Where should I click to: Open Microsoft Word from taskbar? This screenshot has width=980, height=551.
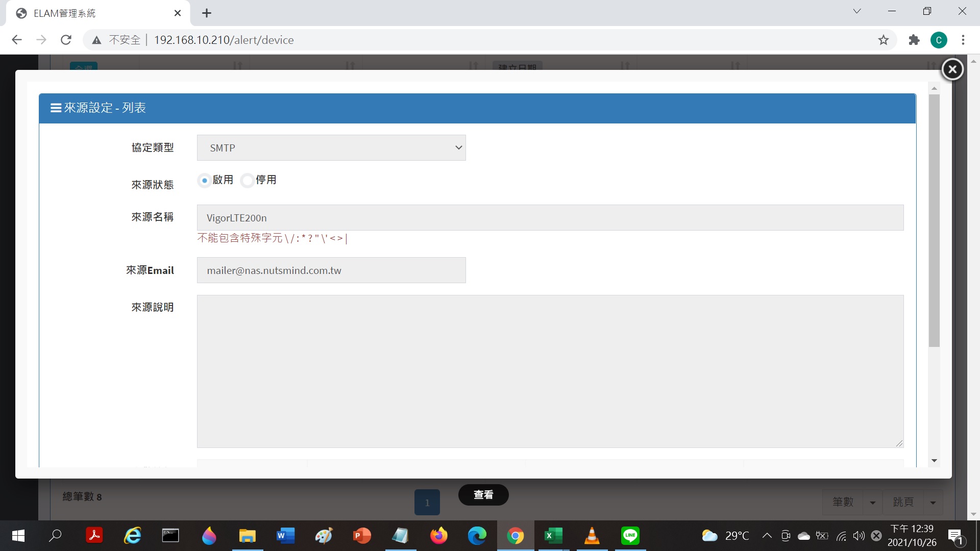coord(285,536)
